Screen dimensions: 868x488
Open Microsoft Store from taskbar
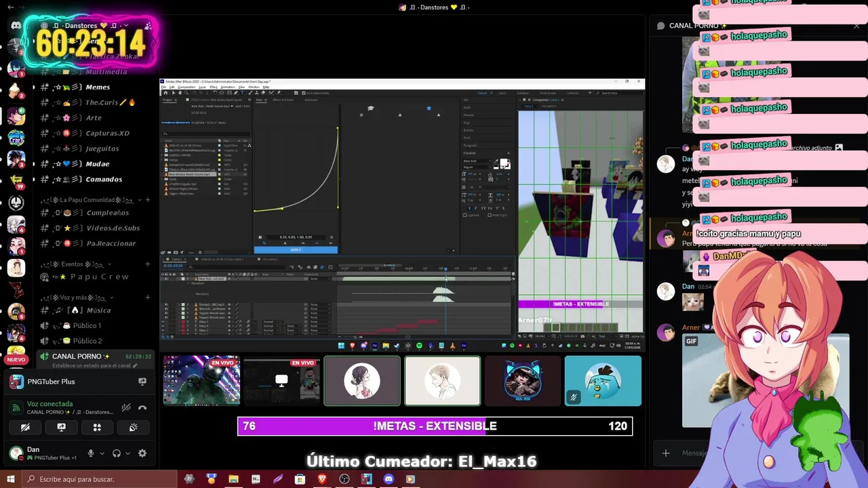[x=300, y=479]
